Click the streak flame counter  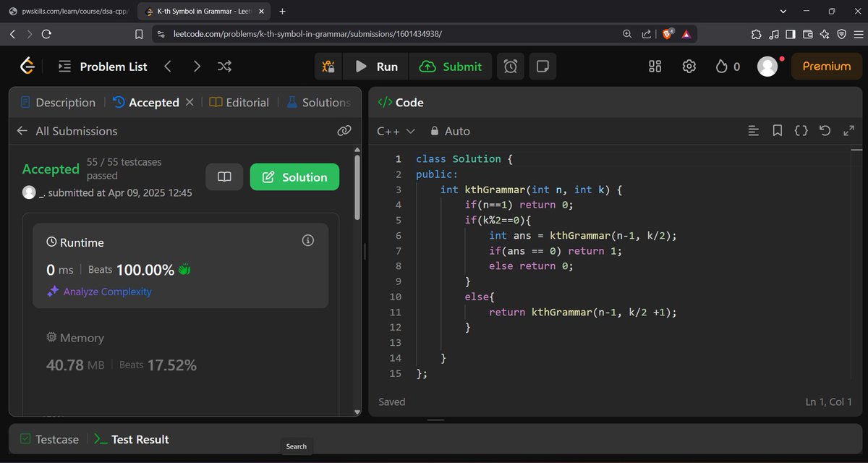[728, 67]
